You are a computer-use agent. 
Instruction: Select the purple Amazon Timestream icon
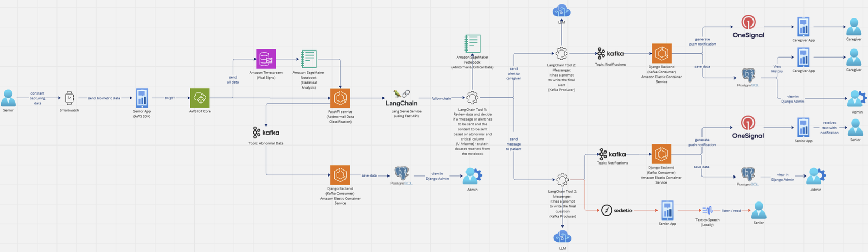click(x=266, y=59)
